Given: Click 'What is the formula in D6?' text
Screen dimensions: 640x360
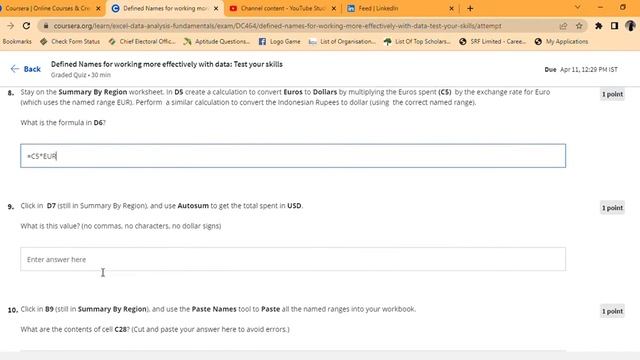Looking at the screenshot, I should click(x=63, y=122).
